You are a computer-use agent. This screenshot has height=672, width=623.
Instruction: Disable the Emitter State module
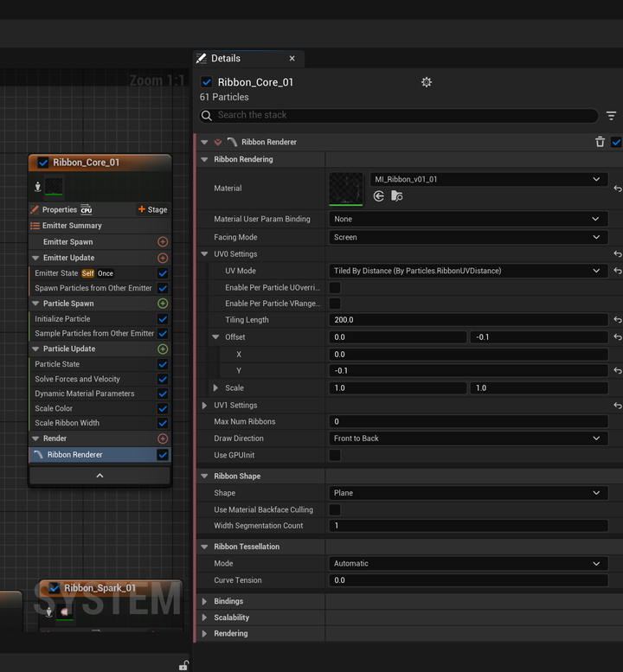[163, 273]
